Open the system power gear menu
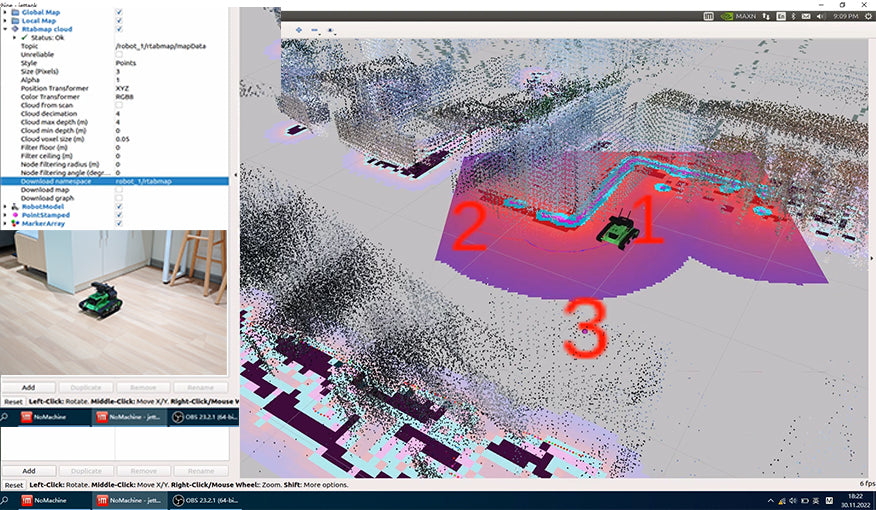The height and width of the screenshot is (510, 876). 865,17
